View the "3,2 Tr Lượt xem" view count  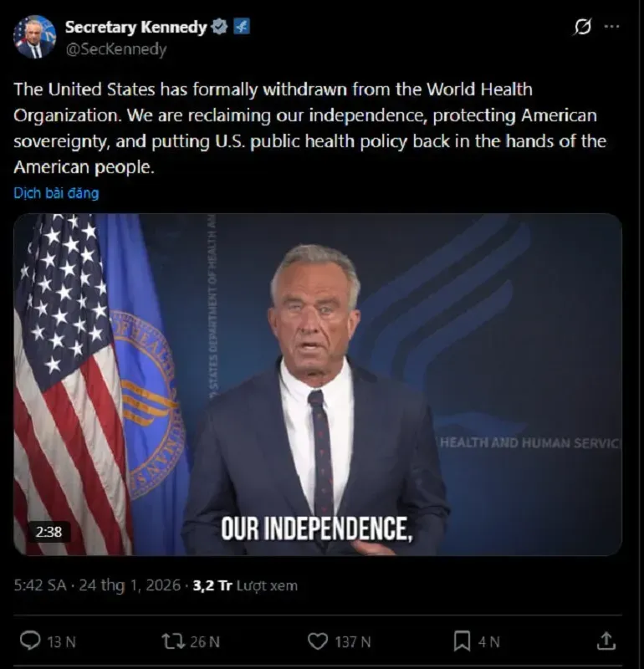click(245, 585)
